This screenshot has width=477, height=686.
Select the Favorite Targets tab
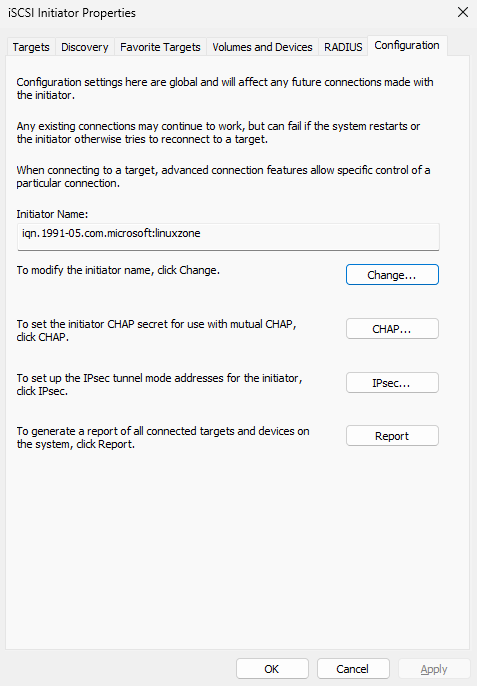coord(160,47)
